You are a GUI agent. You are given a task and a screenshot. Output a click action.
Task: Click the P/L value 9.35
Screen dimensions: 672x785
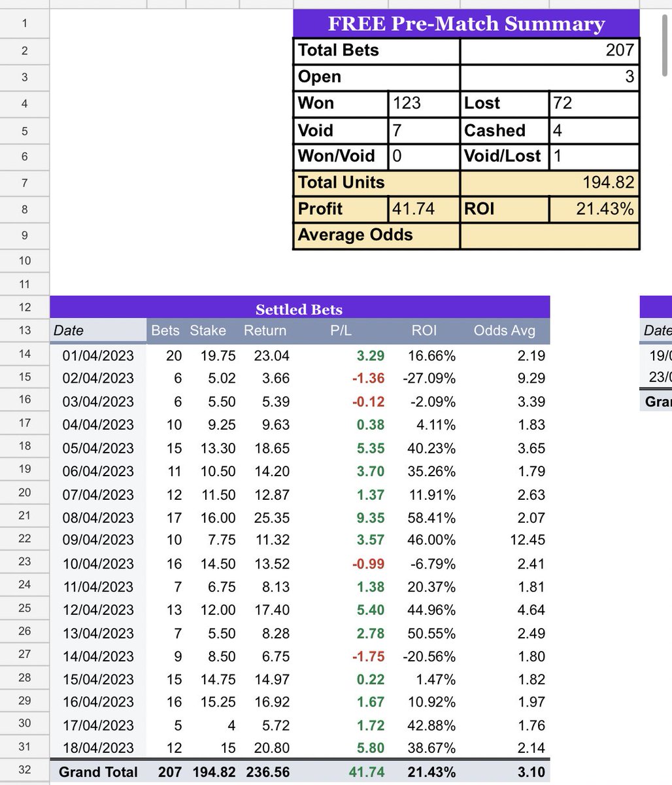point(371,518)
